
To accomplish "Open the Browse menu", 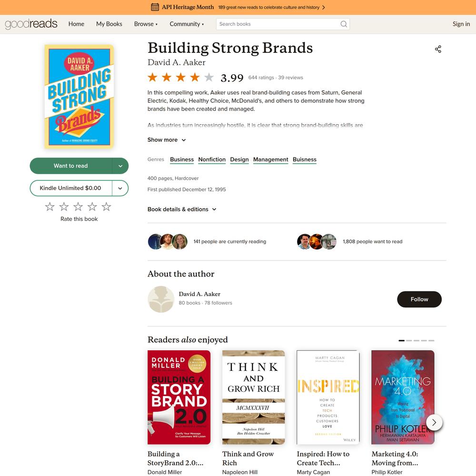I will [x=146, y=24].
